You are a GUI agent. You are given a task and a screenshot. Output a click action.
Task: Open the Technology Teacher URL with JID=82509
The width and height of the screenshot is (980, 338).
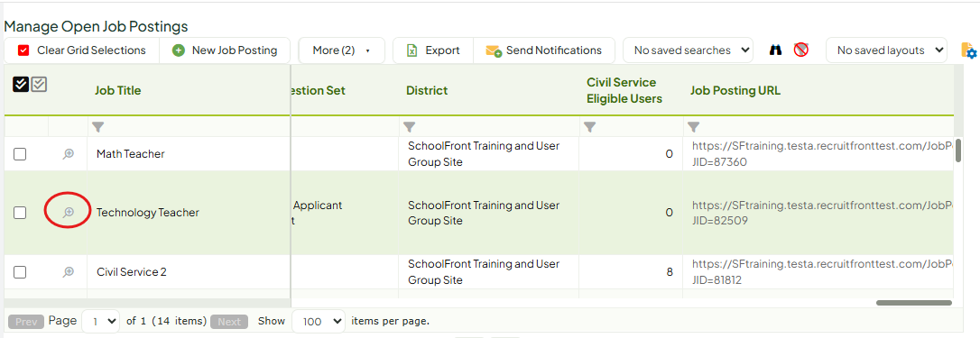coord(822,213)
